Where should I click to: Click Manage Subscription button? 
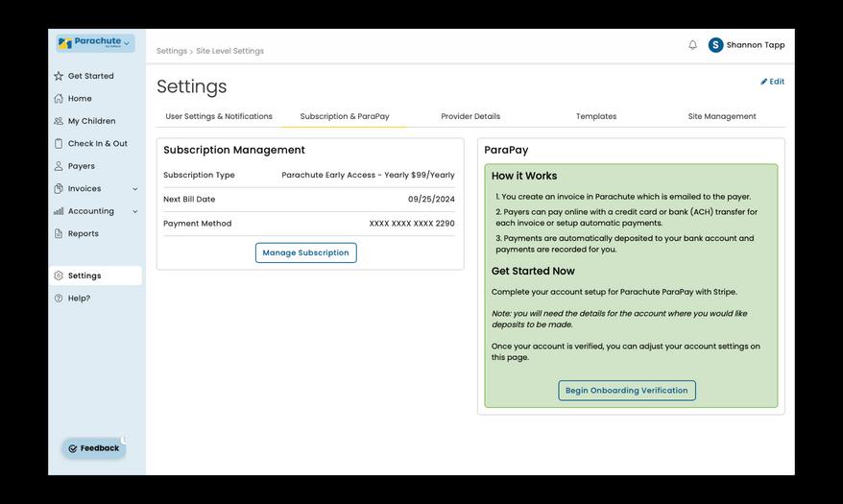coord(306,252)
